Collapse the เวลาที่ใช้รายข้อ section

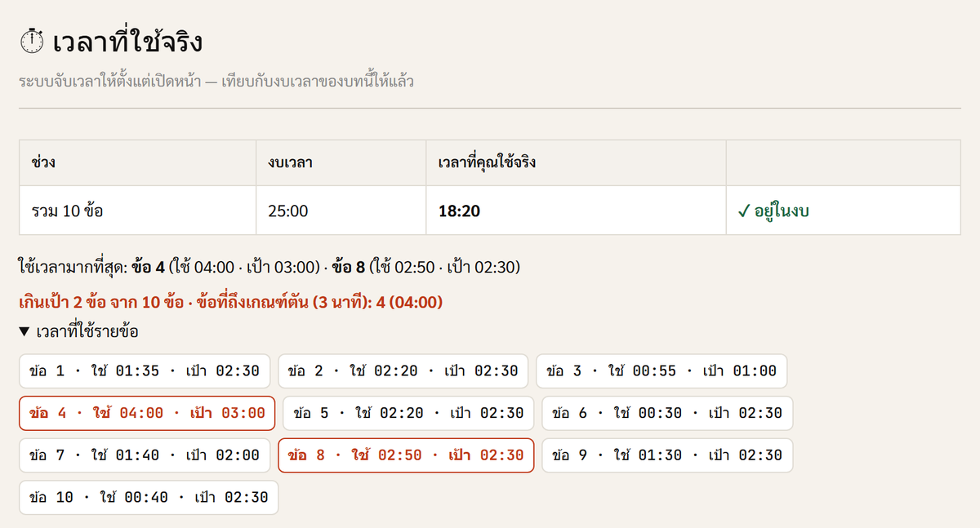[78, 332]
